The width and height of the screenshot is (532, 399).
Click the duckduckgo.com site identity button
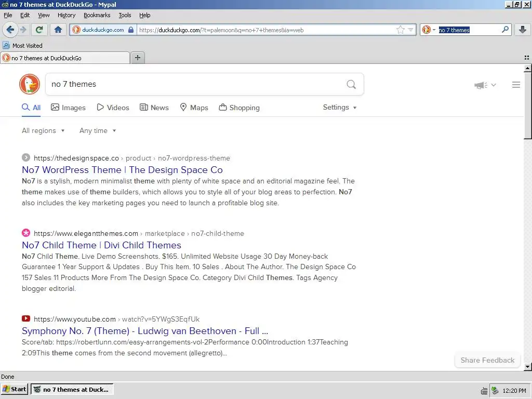(x=103, y=30)
